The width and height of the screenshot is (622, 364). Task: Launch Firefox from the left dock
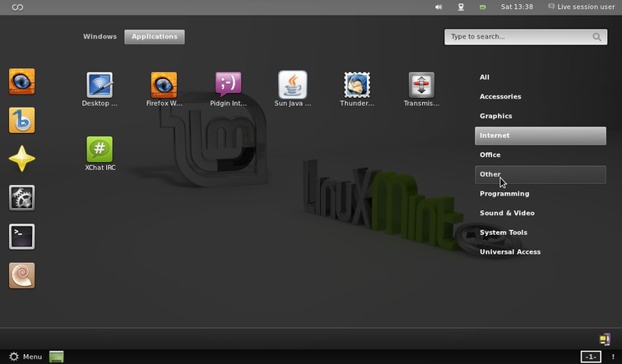pyautogui.click(x=22, y=81)
